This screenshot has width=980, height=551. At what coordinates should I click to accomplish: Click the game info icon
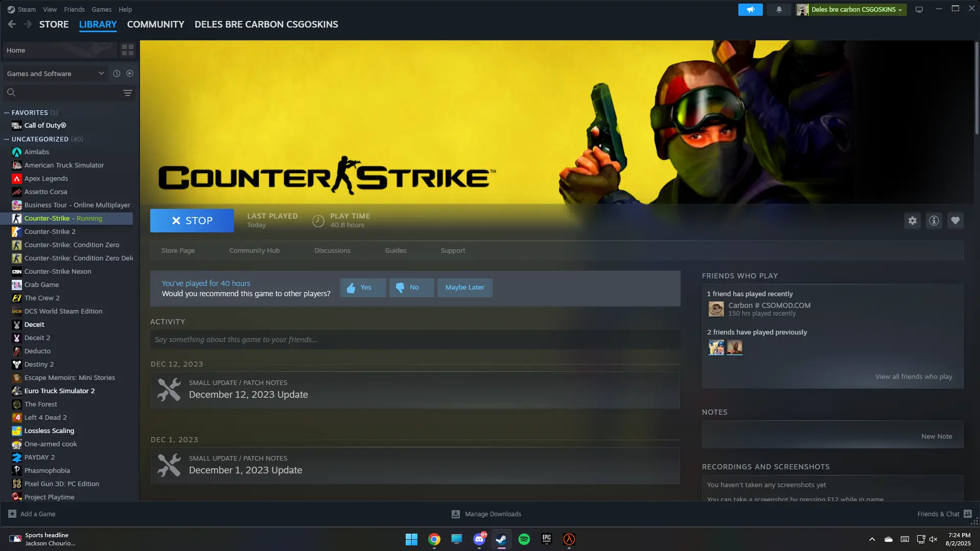coord(934,221)
